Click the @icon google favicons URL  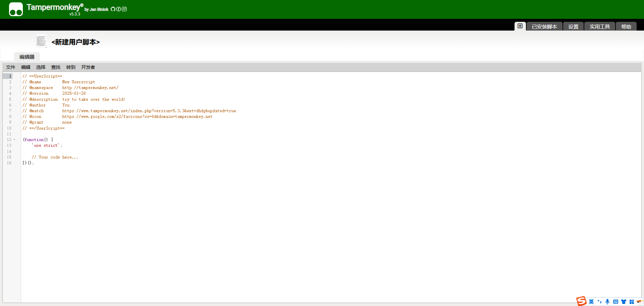point(137,117)
